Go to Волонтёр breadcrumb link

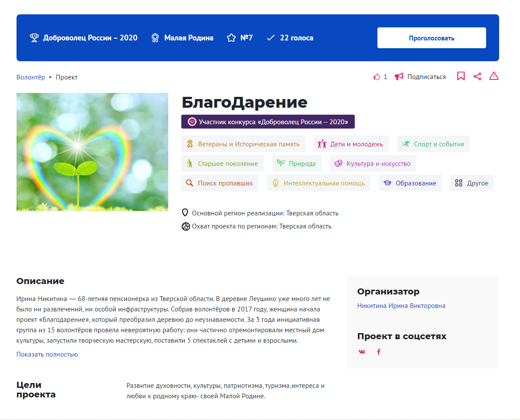point(30,77)
